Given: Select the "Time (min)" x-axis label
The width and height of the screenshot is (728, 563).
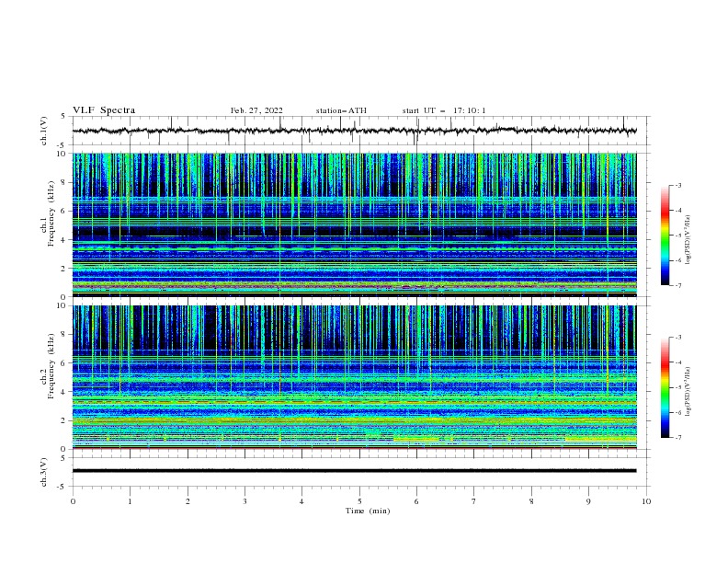Looking at the screenshot, I should pos(368,511).
